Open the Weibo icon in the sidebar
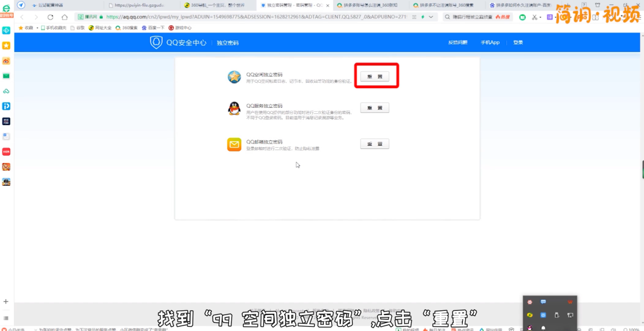 click(6, 61)
